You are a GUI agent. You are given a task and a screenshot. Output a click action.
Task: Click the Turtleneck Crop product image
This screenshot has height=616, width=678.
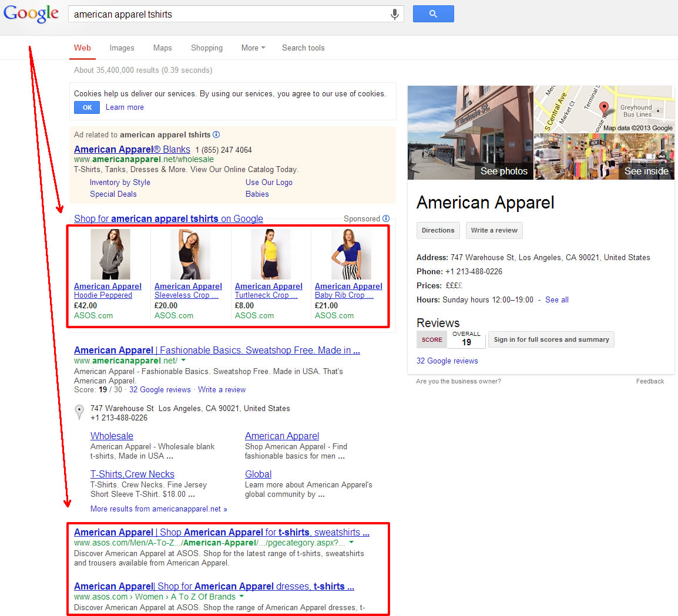pyautogui.click(x=271, y=254)
